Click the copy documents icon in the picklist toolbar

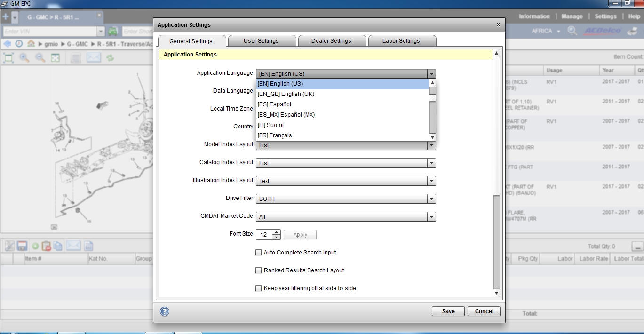(57, 246)
